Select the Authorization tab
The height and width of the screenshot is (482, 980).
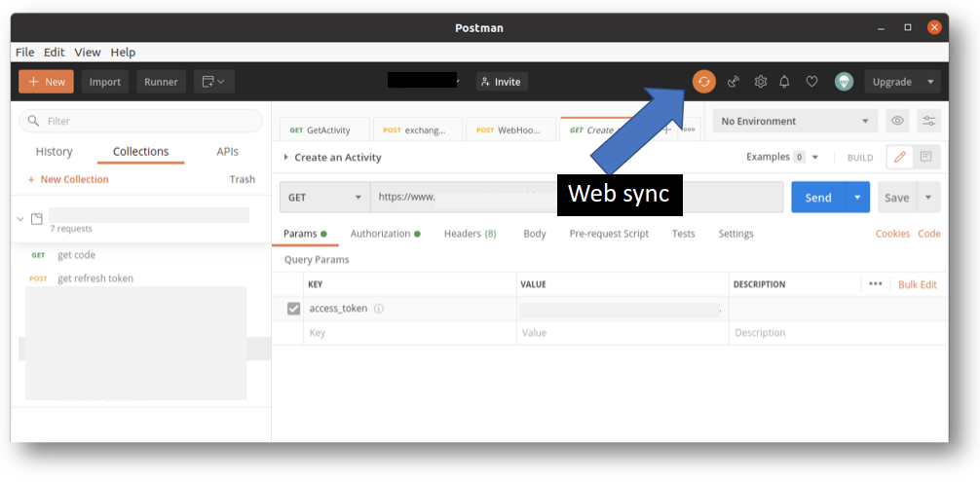pos(385,234)
